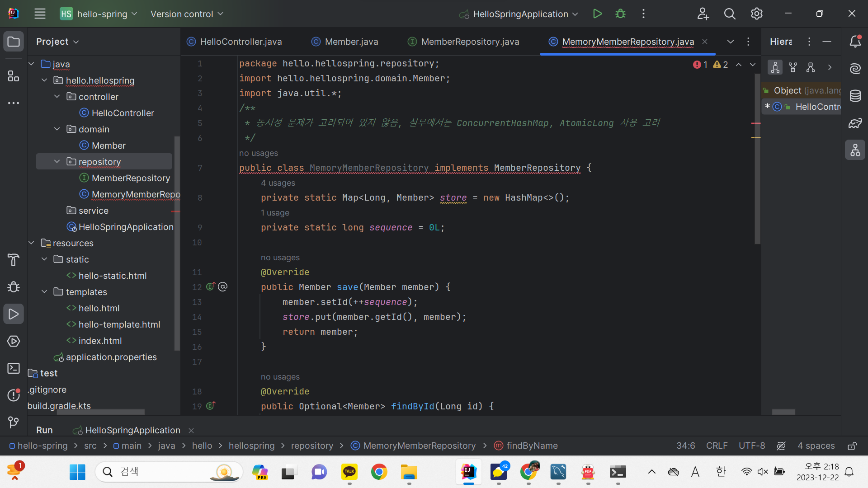Toggle the Hierarchy tool window button

click(855, 150)
